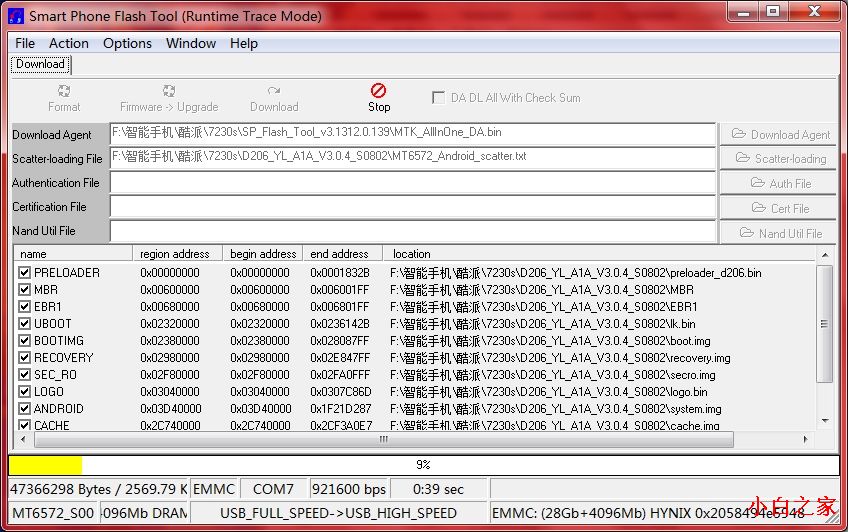Uncheck the LOGO partition checkbox
Viewport: 848px width, 532px height.
click(24, 391)
